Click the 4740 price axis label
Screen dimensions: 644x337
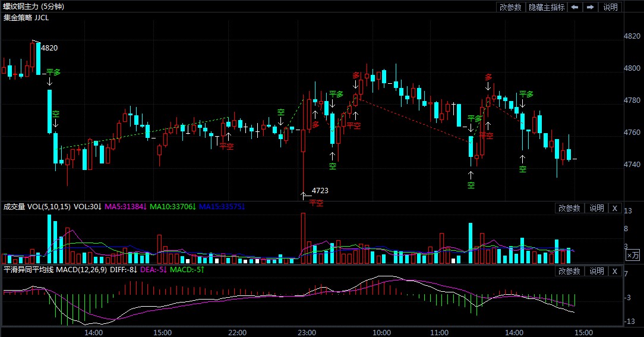point(632,165)
